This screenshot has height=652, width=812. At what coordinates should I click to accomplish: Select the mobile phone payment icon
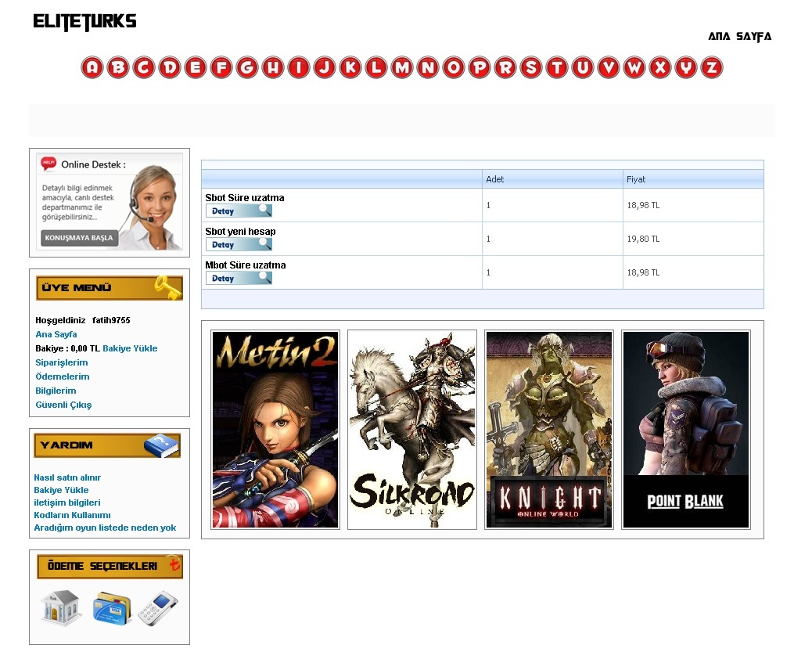pos(158,608)
